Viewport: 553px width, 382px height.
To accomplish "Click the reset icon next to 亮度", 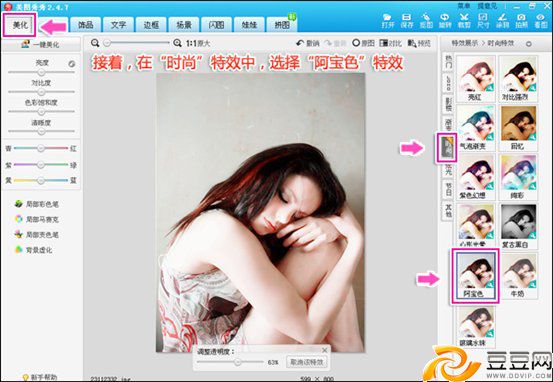I will pos(72,64).
